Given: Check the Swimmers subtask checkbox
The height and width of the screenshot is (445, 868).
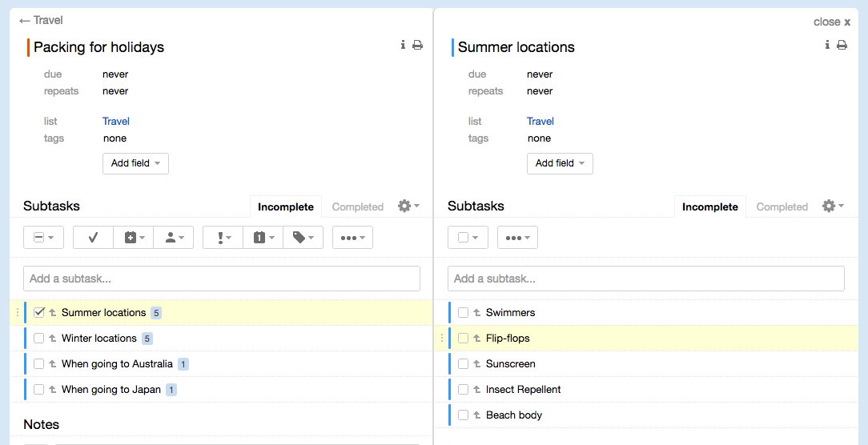Looking at the screenshot, I should coord(464,313).
